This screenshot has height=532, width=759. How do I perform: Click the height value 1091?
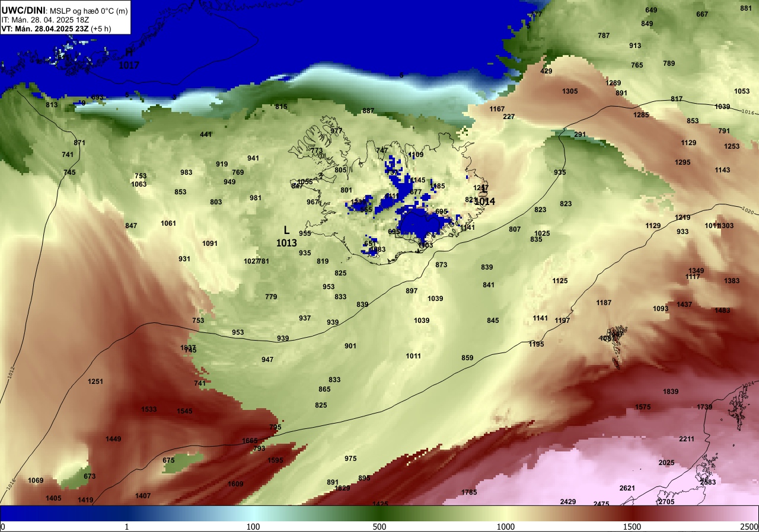click(x=210, y=243)
